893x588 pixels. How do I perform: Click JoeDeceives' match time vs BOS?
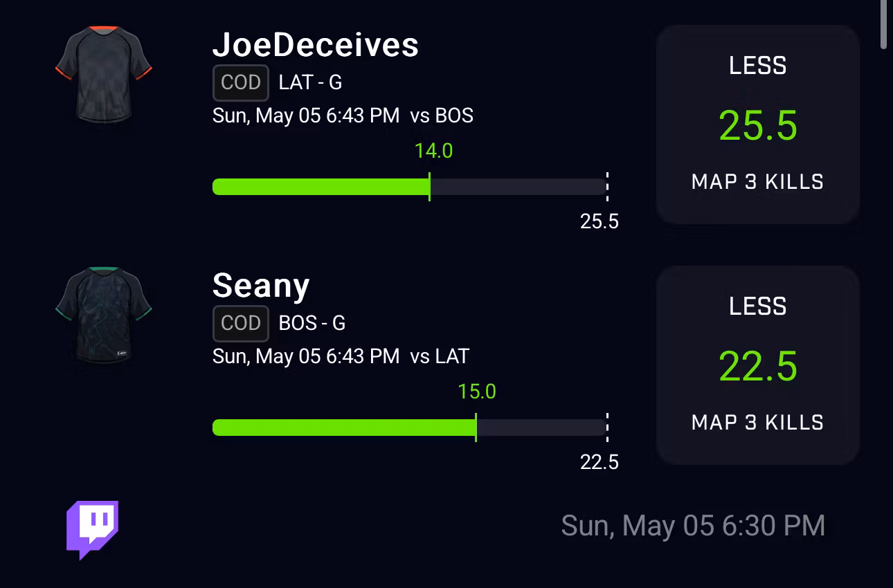[343, 116]
